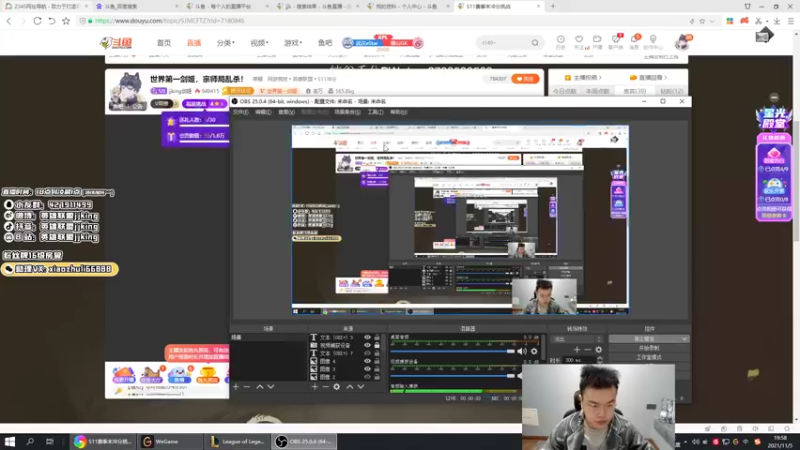The height and width of the screenshot is (450, 800).
Task: Open 工具 menu in OBS
Action: (x=376, y=112)
